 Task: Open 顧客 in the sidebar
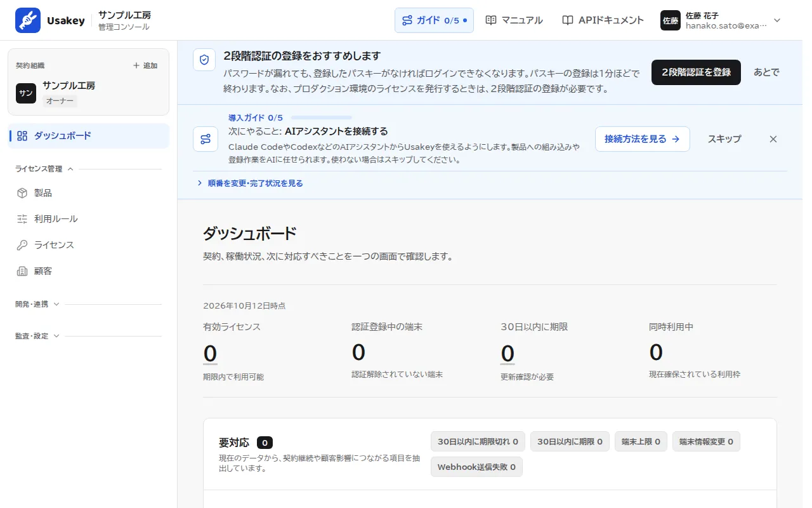click(x=89, y=271)
